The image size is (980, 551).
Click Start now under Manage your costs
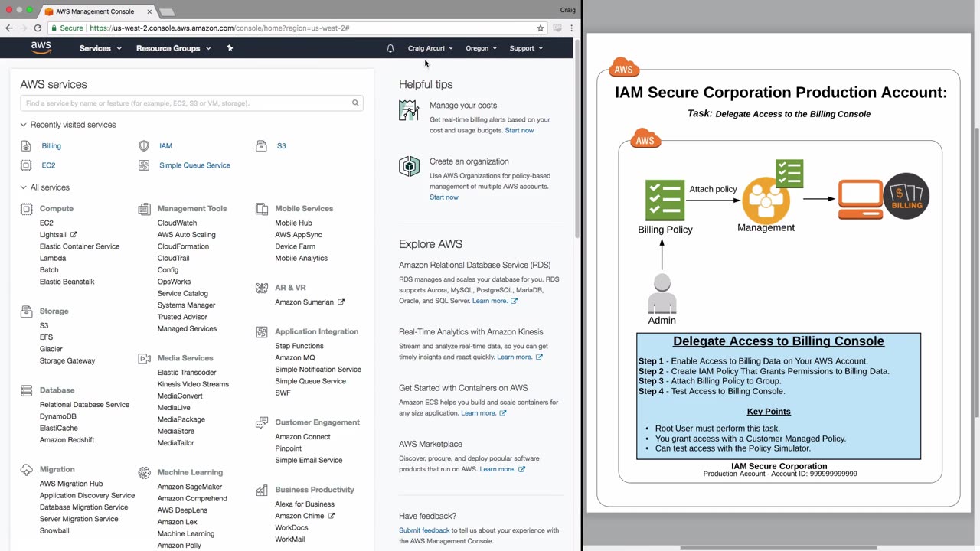(519, 130)
